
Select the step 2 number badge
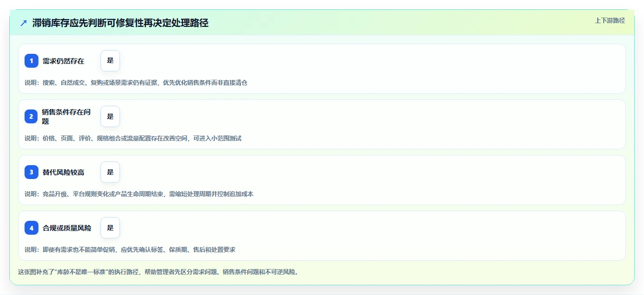click(32, 116)
